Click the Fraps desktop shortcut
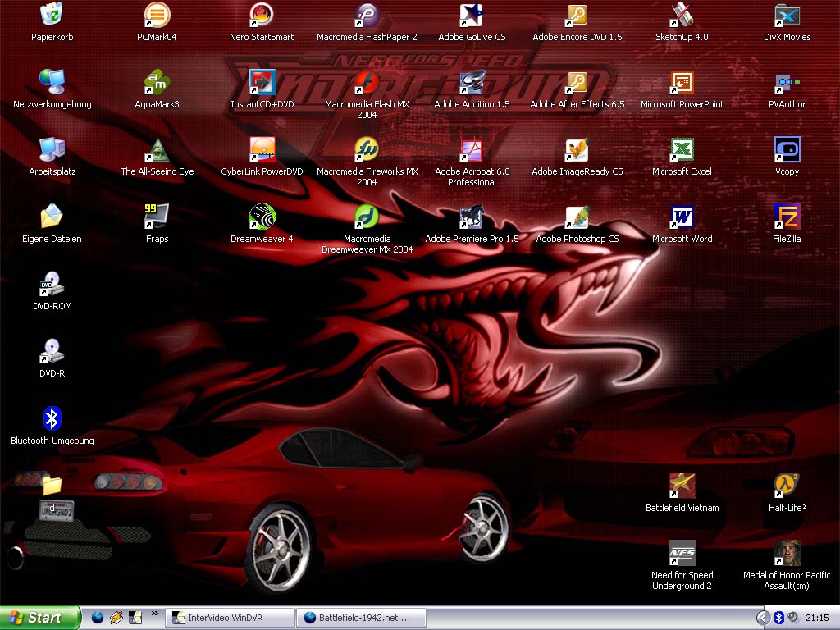 click(157, 217)
